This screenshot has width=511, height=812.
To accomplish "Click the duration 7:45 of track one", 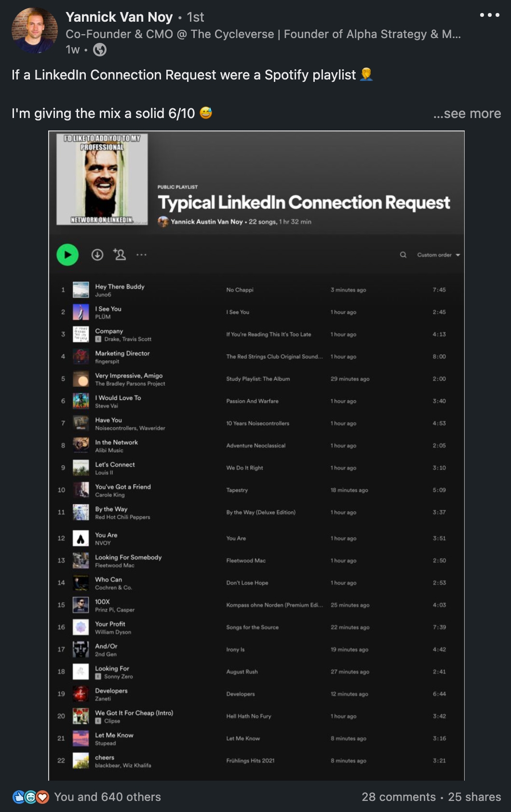I will (x=439, y=290).
